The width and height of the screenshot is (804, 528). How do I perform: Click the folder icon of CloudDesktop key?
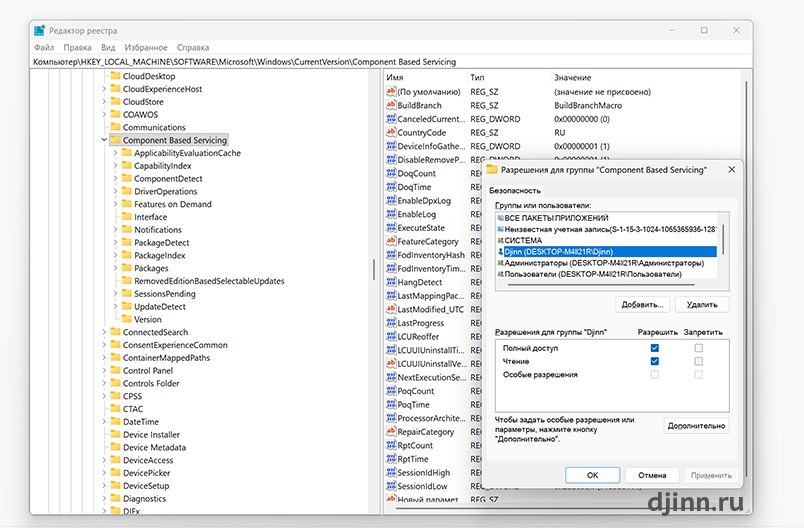(x=115, y=76)
